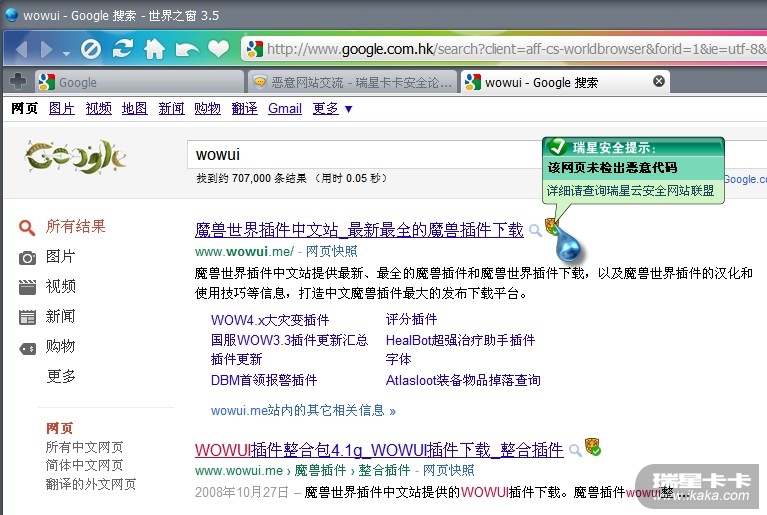The image size is (767, 515).
Task: Open wowui.me站内的其它相关信息 link
Action: coord(303,410)
